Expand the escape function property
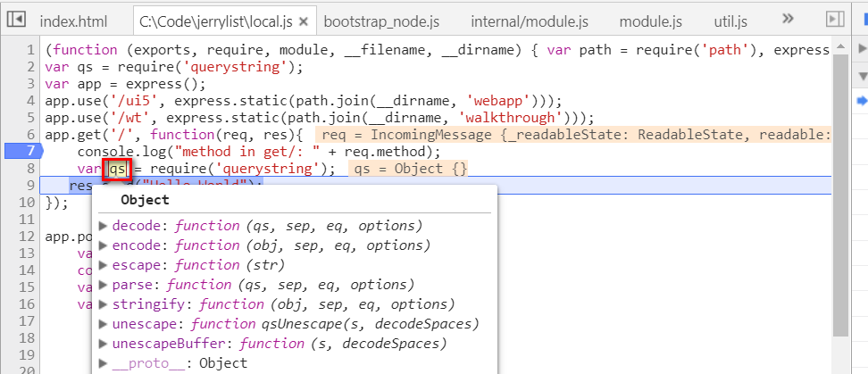The height and width of the screenshot is (374, 868). 103,265
